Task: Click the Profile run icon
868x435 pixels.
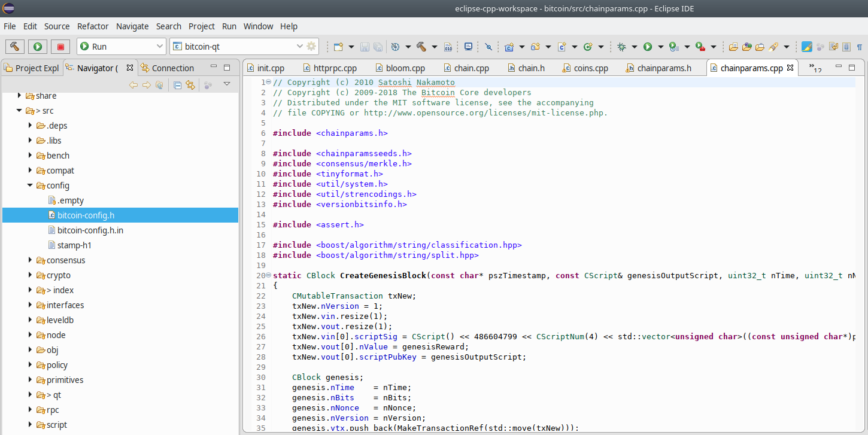Action: pos(673,46)
